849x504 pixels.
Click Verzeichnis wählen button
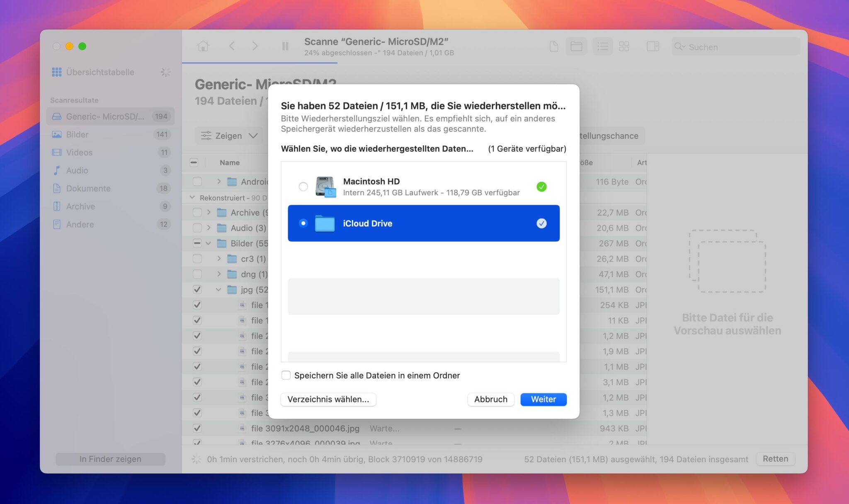[x=328, y=399]
